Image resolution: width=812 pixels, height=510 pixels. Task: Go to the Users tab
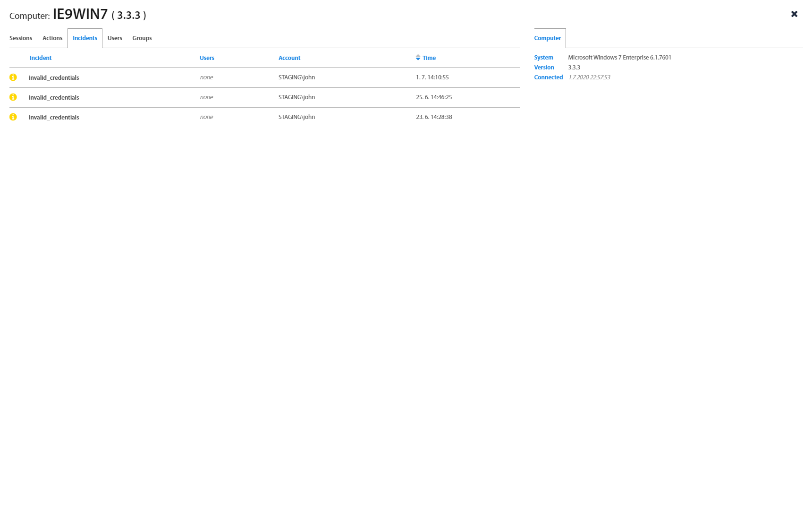coord(115,38)
